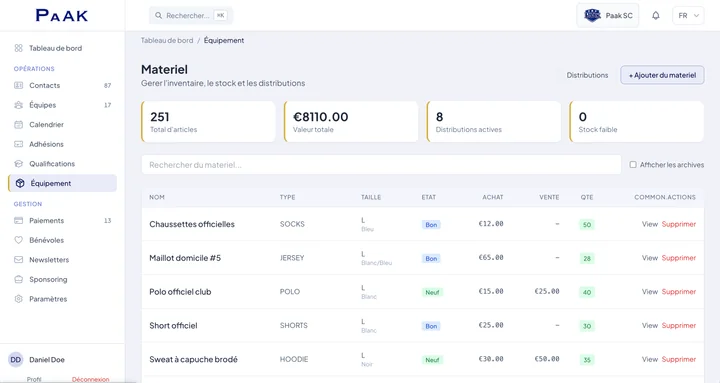The image size is (720, 383).
Task: Click the Adhésions ticket icon
Action: click(x=18, y=144)
